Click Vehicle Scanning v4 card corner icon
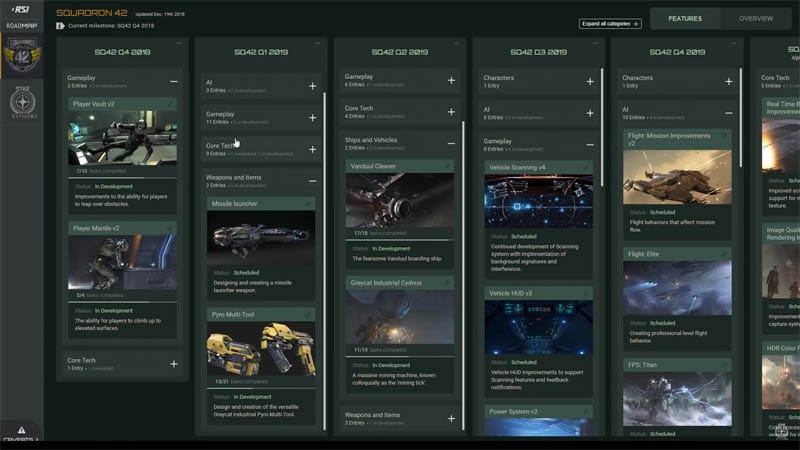 [586, 167]
